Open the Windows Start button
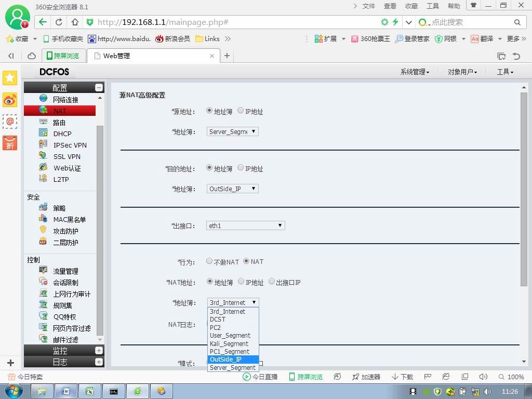Image resolution: width=532 pixels, height=399 pixels. click(x=14, y=391)
